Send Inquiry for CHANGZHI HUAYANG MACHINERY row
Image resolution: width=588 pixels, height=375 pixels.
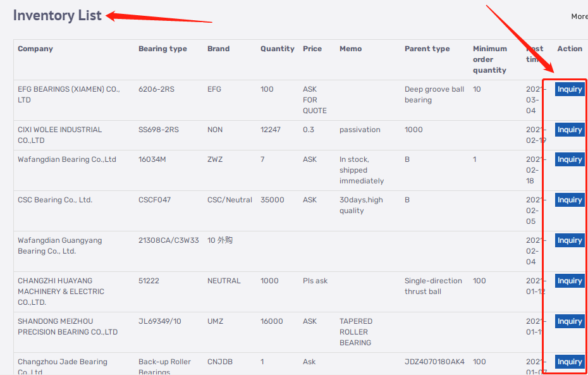tap(569, 281)
